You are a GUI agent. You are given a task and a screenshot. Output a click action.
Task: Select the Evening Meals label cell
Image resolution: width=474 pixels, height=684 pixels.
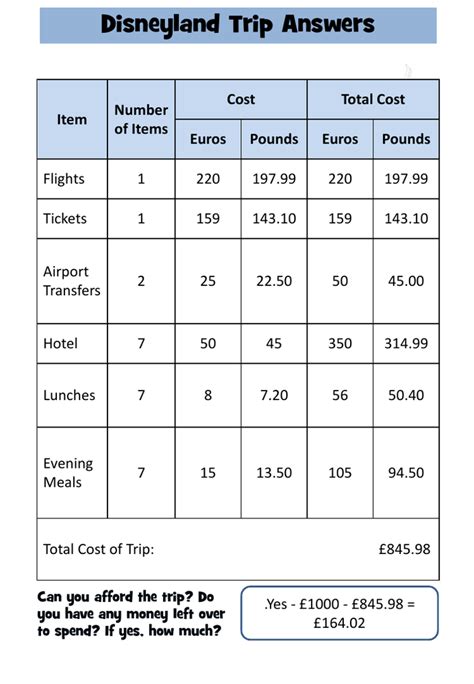72,473
